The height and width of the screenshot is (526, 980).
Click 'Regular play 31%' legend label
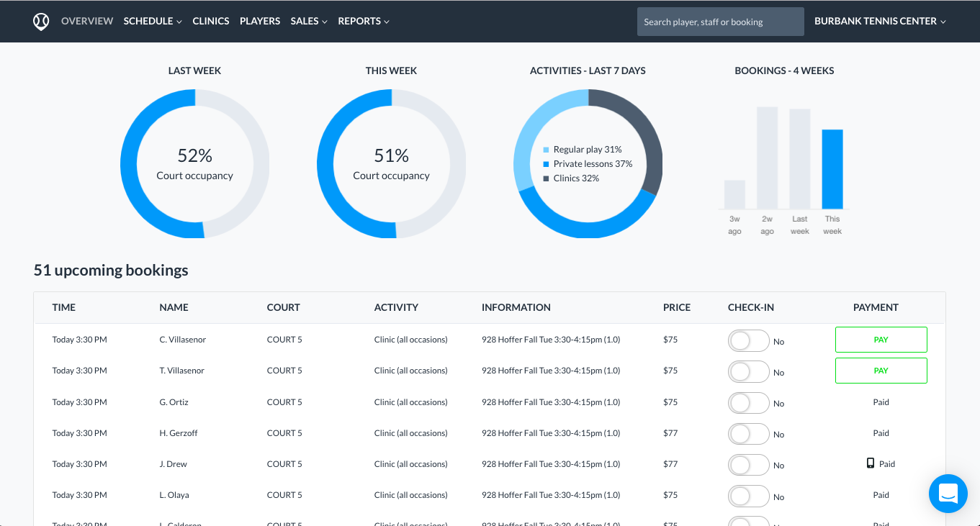(x=588, y=150)
